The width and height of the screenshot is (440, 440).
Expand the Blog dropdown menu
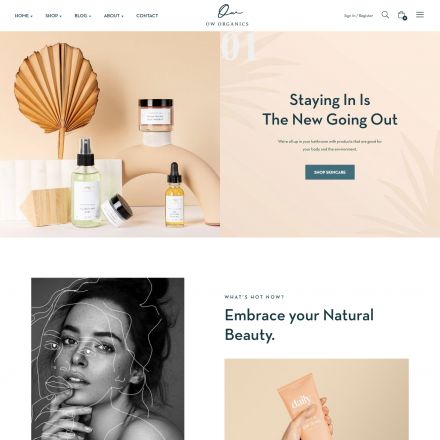[83, 16]
